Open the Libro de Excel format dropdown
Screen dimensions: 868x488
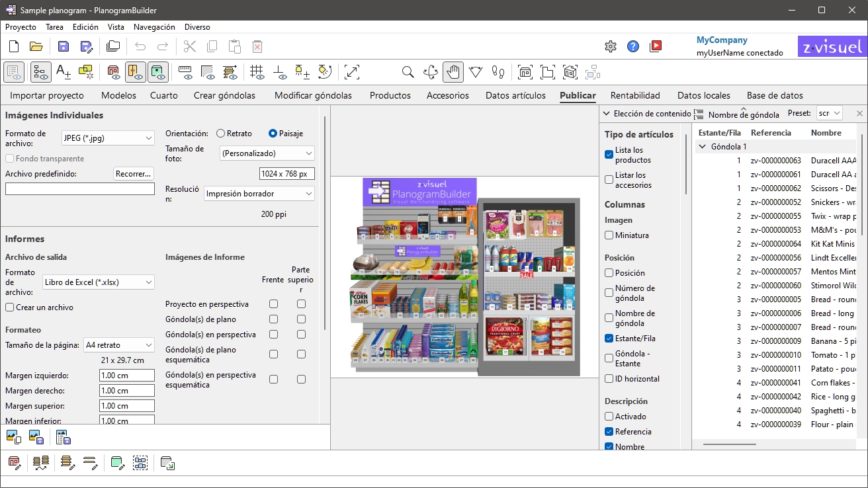[99, 282]
